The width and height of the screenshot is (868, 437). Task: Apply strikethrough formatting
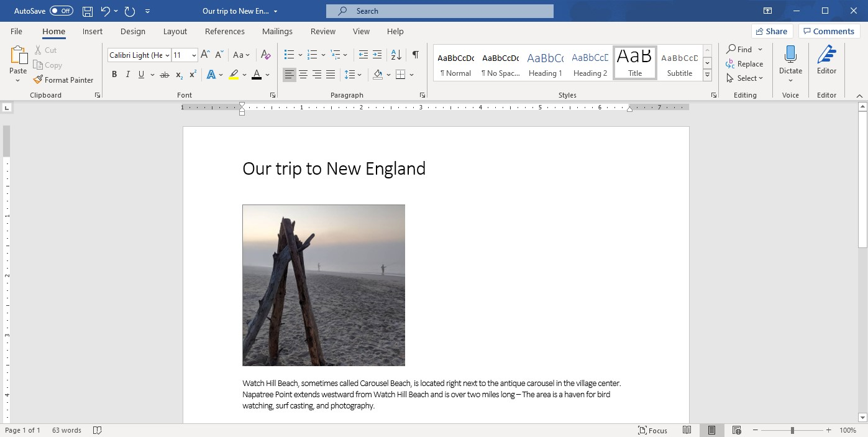tap(165, 75)
